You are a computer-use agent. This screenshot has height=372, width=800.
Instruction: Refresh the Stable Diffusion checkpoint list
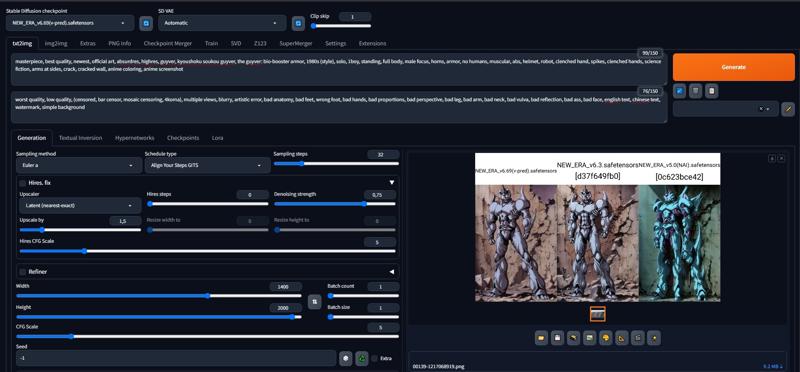click(146, 23)
